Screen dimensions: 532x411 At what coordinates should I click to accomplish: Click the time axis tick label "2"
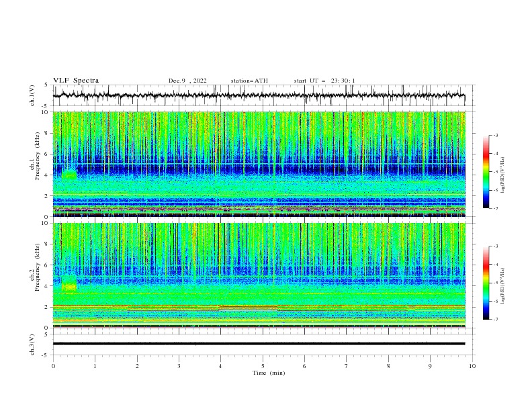point(137,366)
